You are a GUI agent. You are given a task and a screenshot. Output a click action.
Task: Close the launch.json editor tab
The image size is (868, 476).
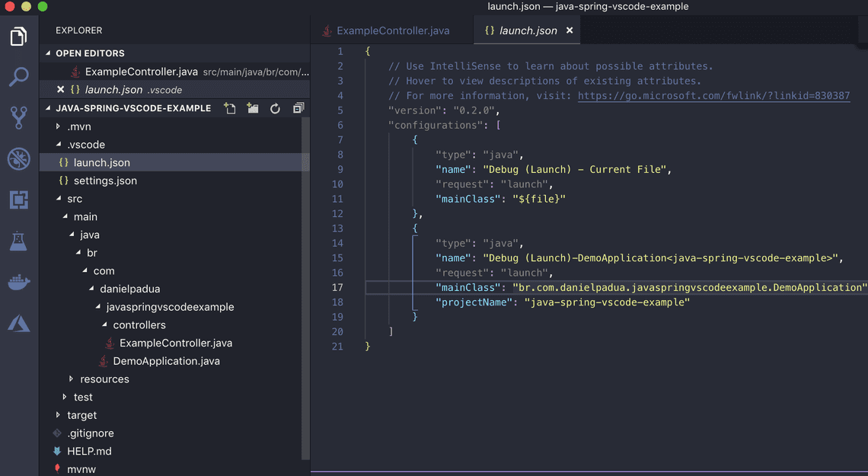pyautogui.click(x=570, y=30)
